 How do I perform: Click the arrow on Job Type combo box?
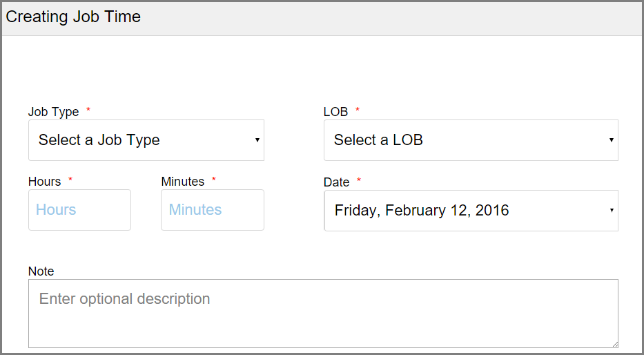pyautogui.click(x=257, y=140)
